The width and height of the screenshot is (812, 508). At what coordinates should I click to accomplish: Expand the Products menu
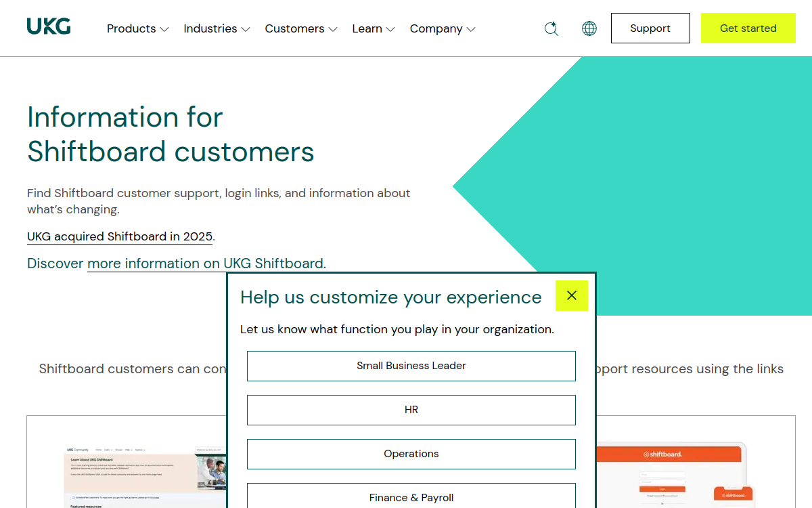pyautogui.click(x=137, y=28)
